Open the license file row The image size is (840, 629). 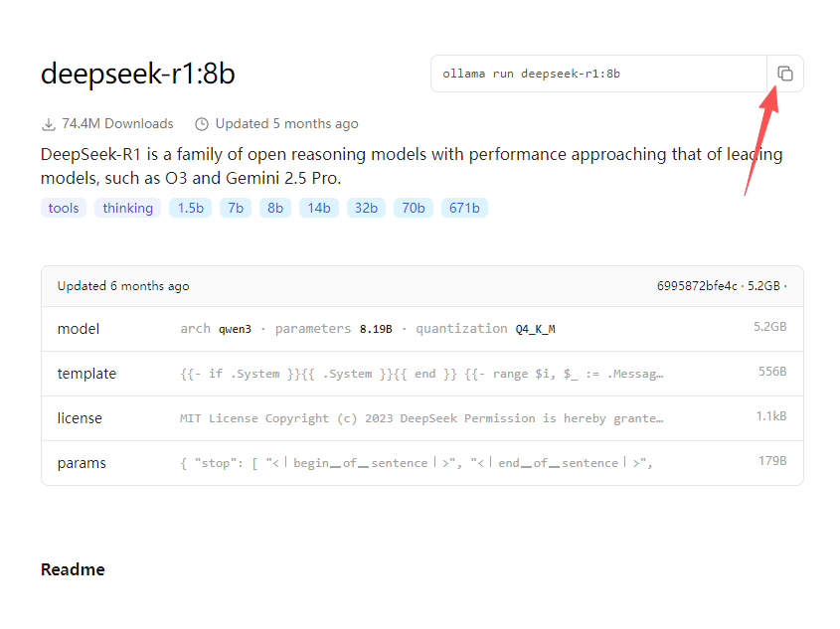pos(421,418)
